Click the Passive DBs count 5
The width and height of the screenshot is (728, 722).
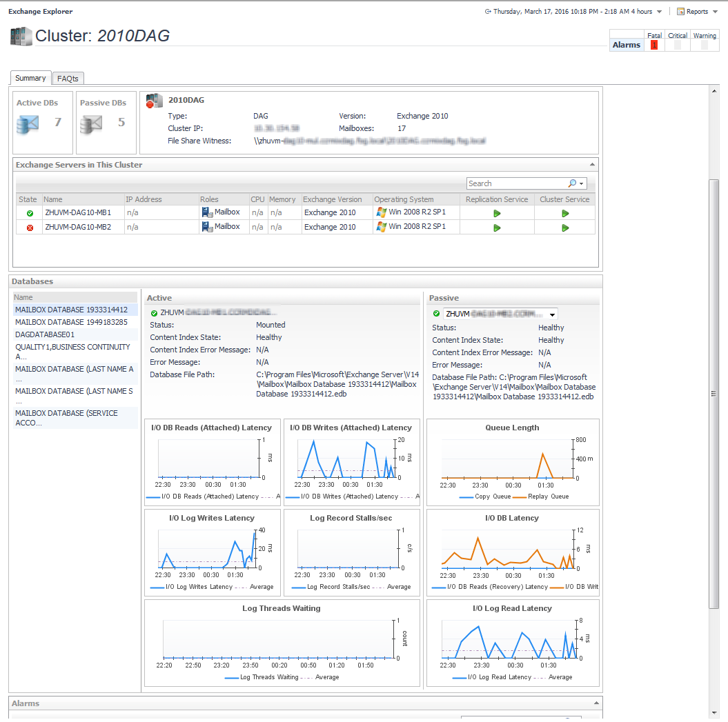[x=121, y=122]
